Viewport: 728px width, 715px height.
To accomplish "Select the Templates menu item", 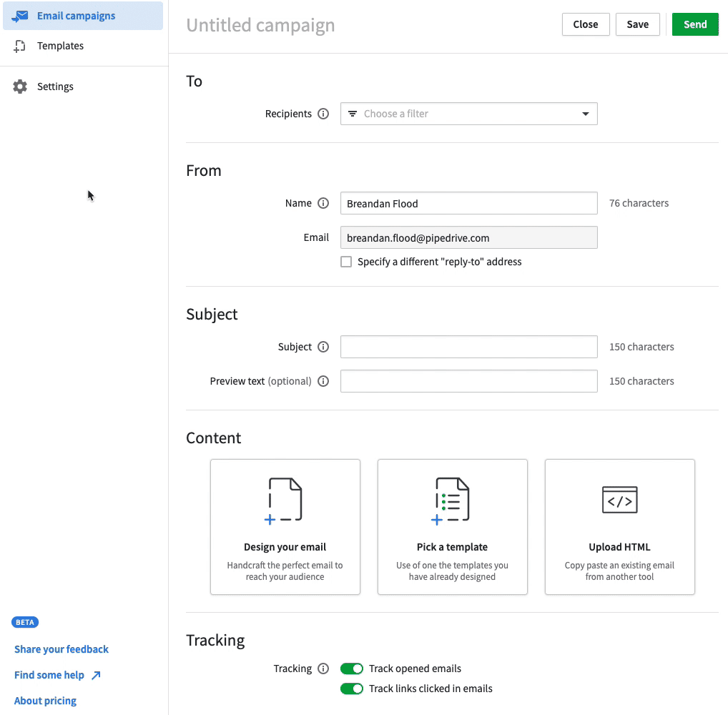I will [x=61, y=45].
